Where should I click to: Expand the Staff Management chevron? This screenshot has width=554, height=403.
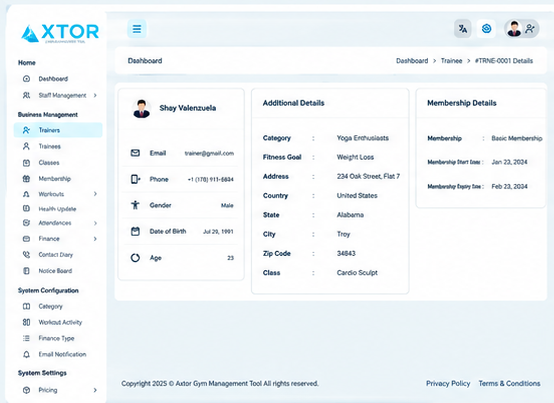coord(95,95)
